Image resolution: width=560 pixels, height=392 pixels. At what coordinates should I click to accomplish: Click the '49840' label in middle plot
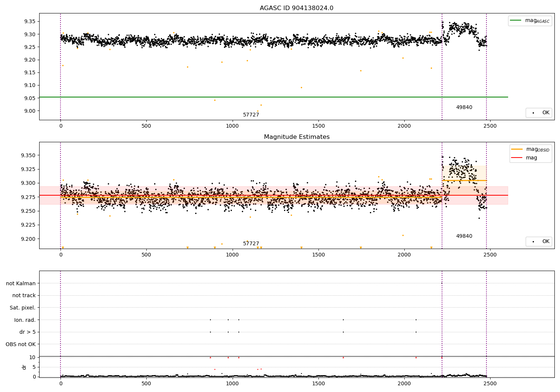pos(464,236)
